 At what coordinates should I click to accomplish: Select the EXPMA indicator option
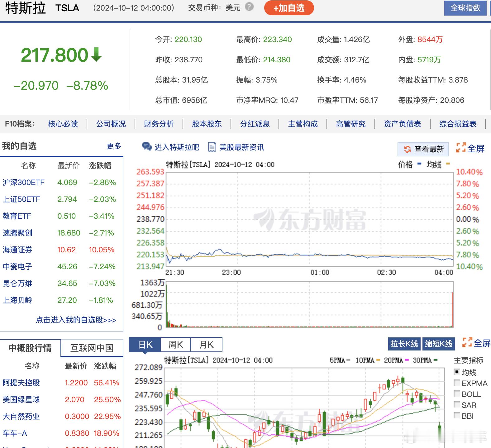[457, 383]
